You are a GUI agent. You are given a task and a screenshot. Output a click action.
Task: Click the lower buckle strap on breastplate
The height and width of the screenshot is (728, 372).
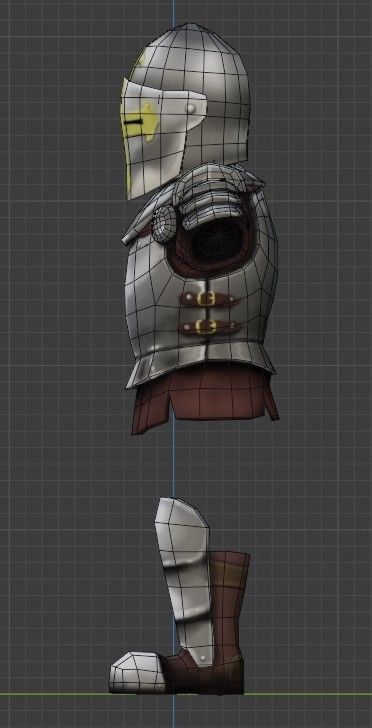click(x=209, y=327)
